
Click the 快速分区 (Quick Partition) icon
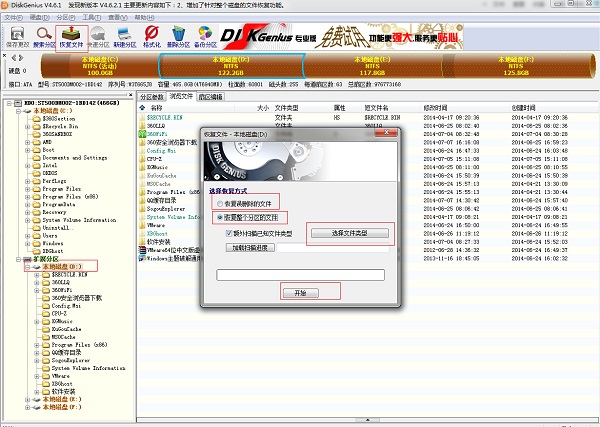pyautogui.click(x=98, y=38)
